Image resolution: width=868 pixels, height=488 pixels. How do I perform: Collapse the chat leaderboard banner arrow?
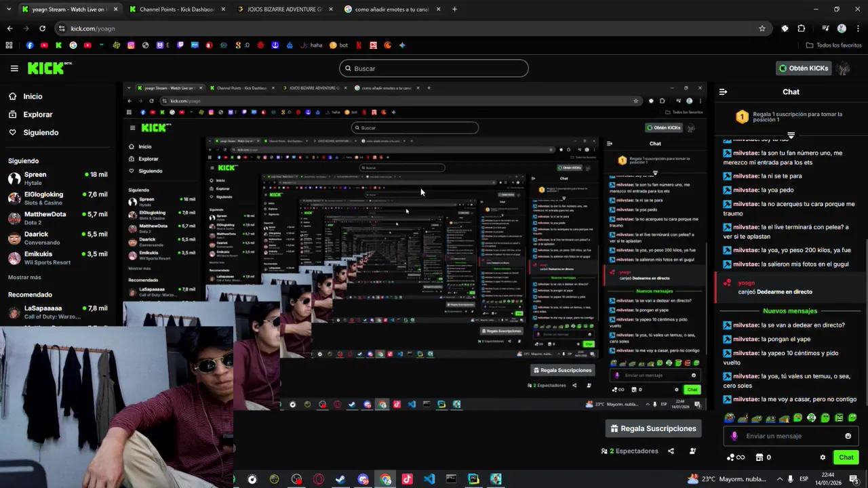coord(791,135)
